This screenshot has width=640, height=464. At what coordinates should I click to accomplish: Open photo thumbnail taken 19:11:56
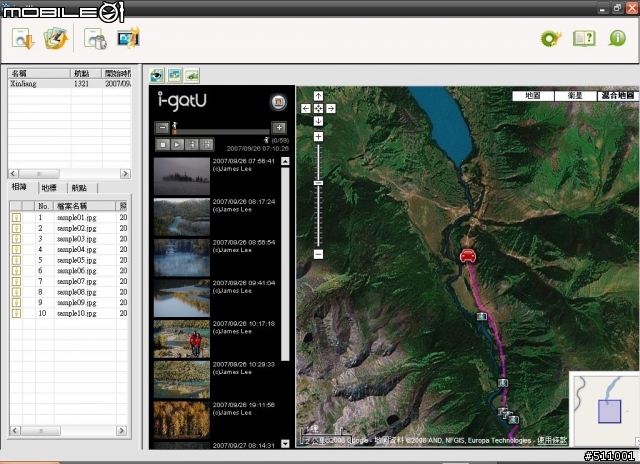(182, 420)
